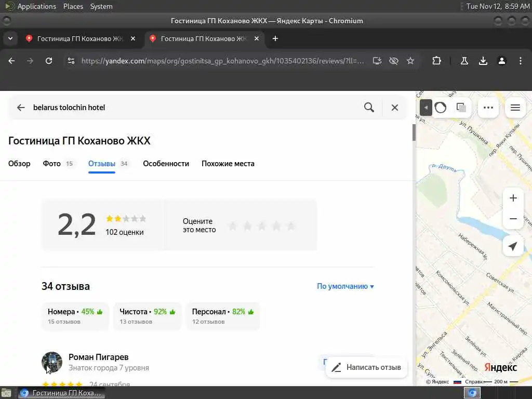
Task: Open the Places menu
Action: (x=73, y=6)
